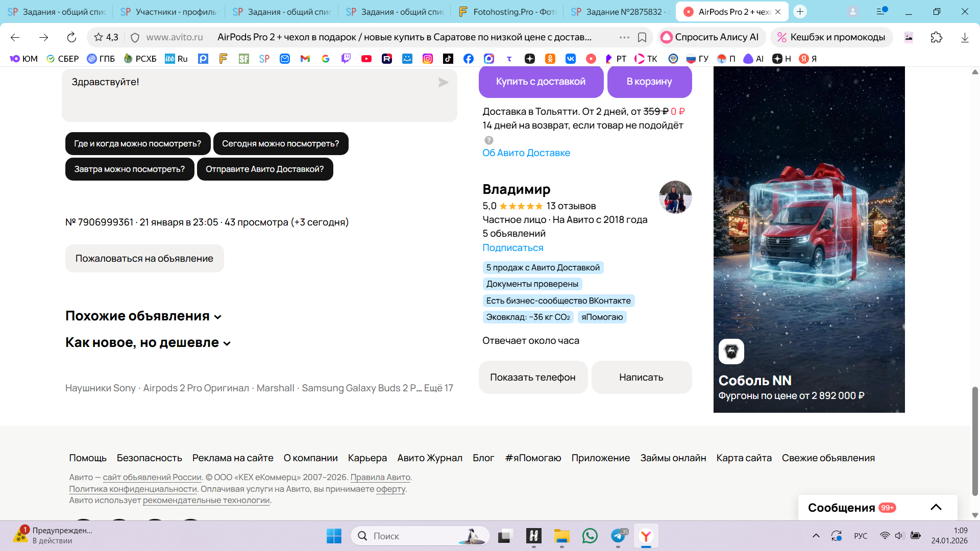Open seller Владимир's avatar photo
The height and width of the screenshot is (551, 980).
click(x=675, y=197)
